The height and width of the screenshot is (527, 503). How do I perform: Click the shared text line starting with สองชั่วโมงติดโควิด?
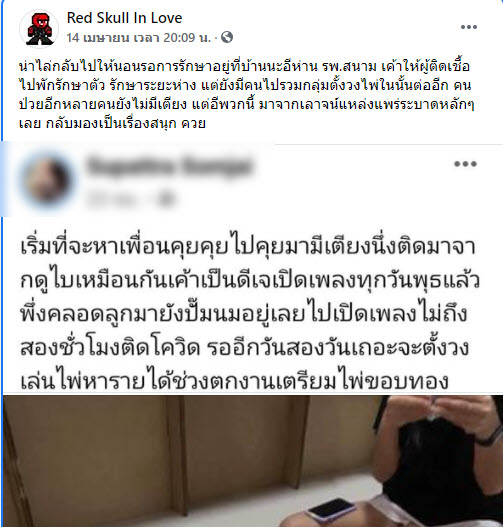[x=245, y=348]
